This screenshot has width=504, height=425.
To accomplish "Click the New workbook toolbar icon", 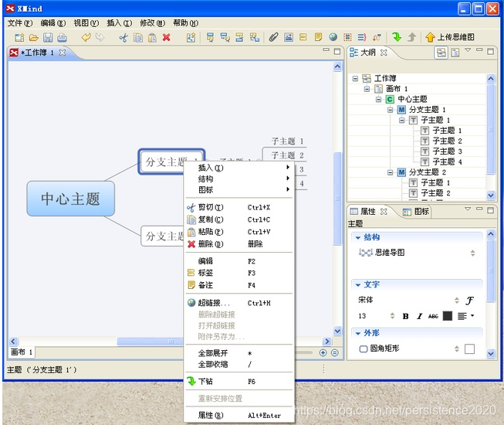I will (19, 38).
